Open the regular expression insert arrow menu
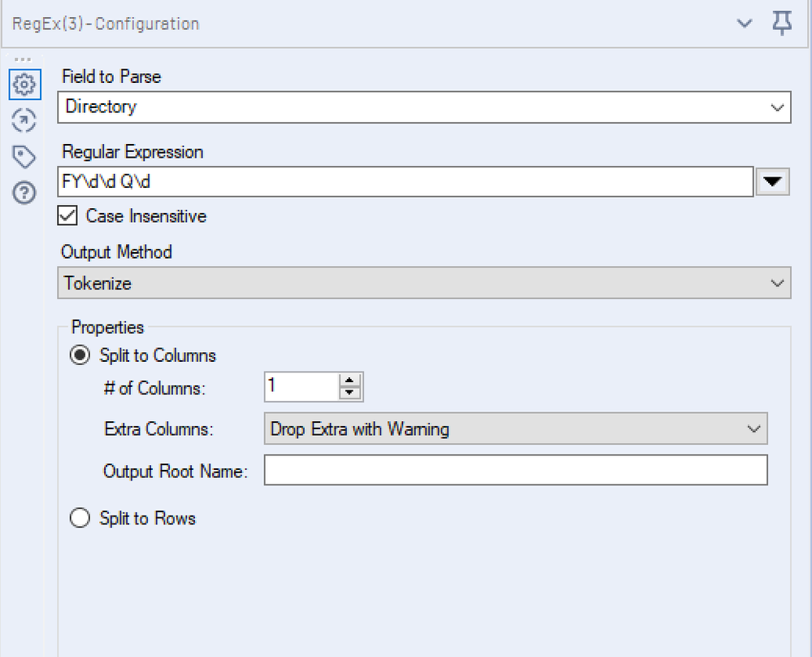 click(x=772, y=182)
